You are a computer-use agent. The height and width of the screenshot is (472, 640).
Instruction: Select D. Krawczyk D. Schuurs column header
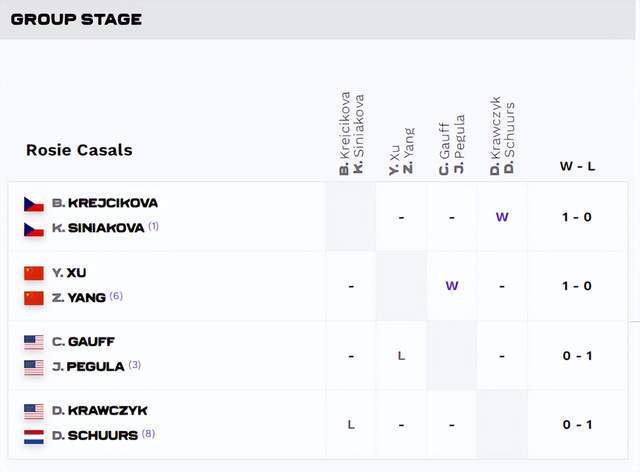(x=502, y=136)
